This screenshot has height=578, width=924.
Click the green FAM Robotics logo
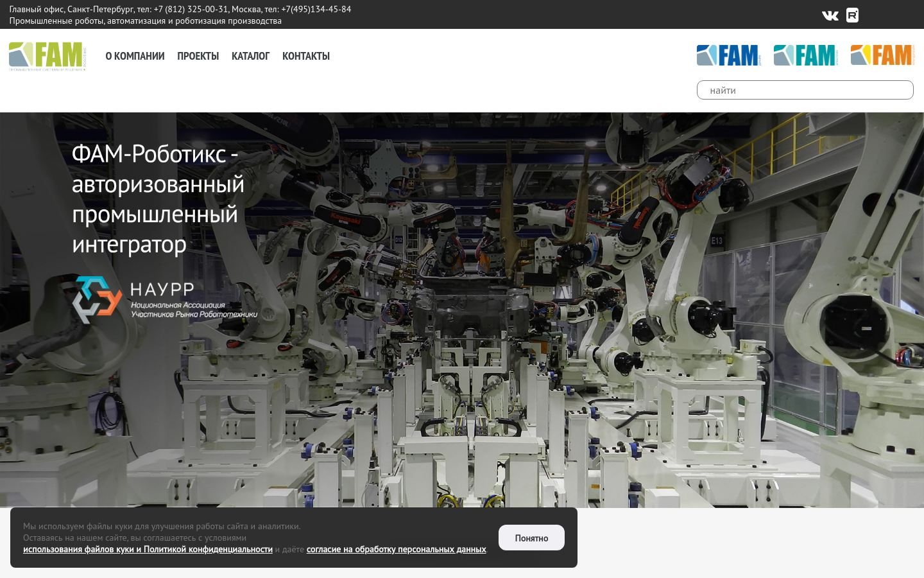[x=47, y=57]
